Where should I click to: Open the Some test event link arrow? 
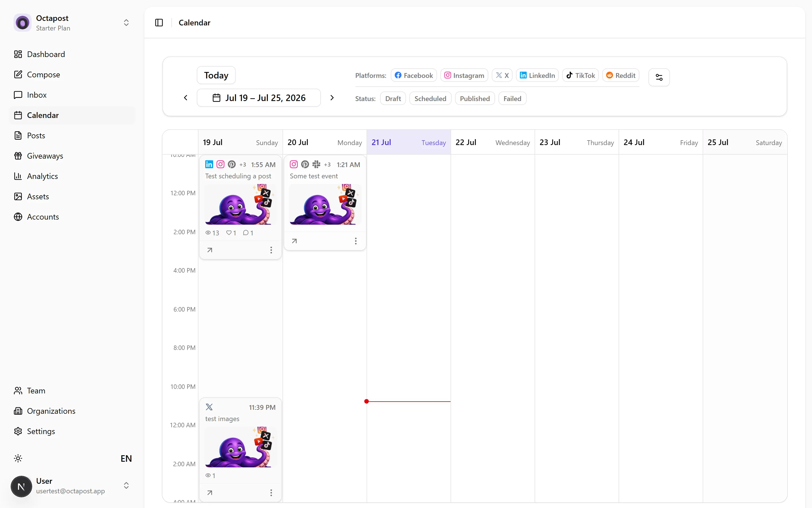294,241
